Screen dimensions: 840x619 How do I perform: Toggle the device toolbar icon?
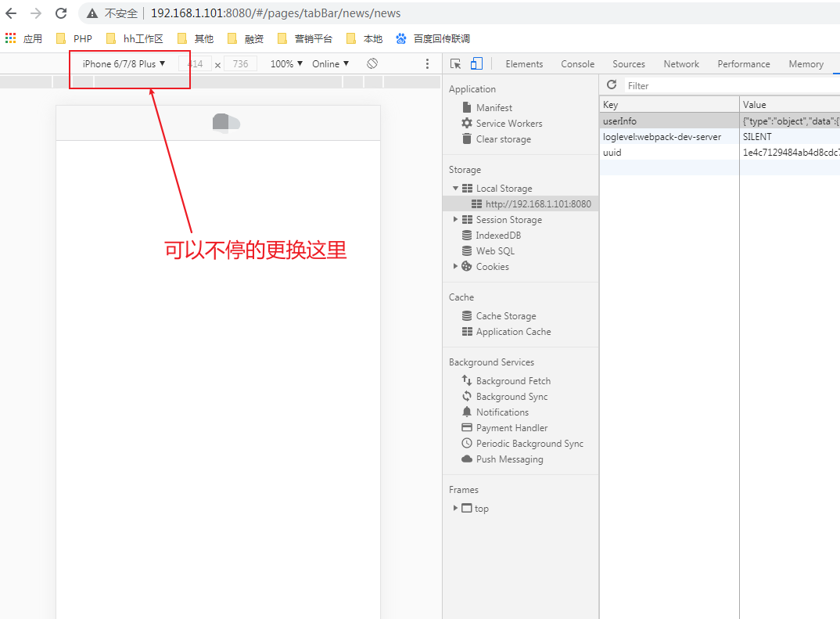point(476,63)
